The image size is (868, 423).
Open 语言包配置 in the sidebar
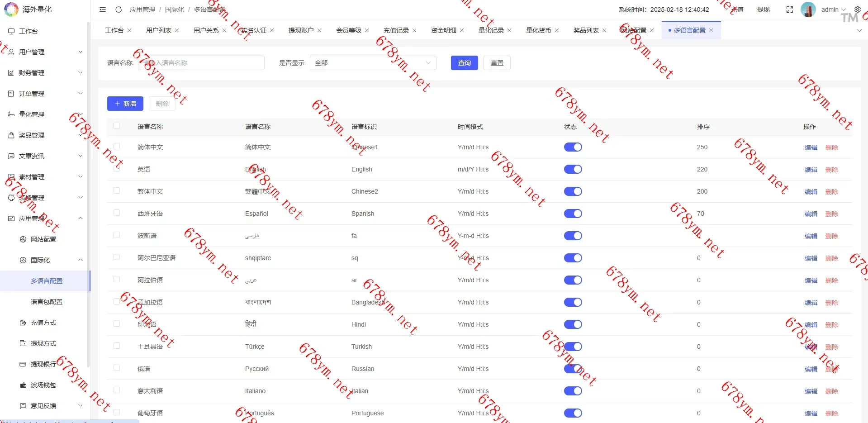[47, 302]
